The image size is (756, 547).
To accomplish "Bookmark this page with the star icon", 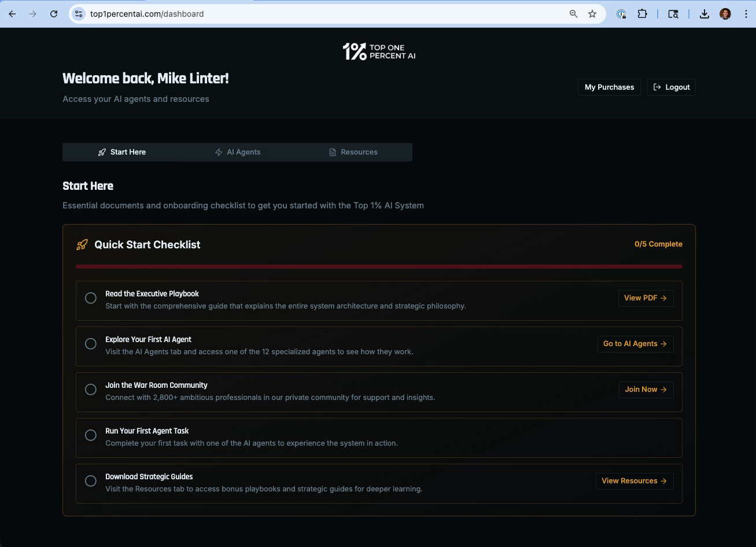I will pos(592,14).
